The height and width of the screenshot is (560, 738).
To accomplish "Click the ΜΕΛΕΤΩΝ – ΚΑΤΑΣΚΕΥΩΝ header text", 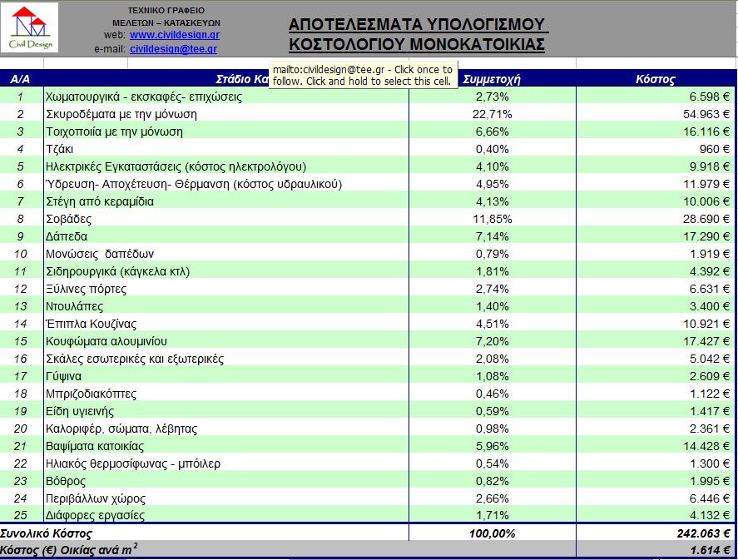I will [x=166, y=22].
